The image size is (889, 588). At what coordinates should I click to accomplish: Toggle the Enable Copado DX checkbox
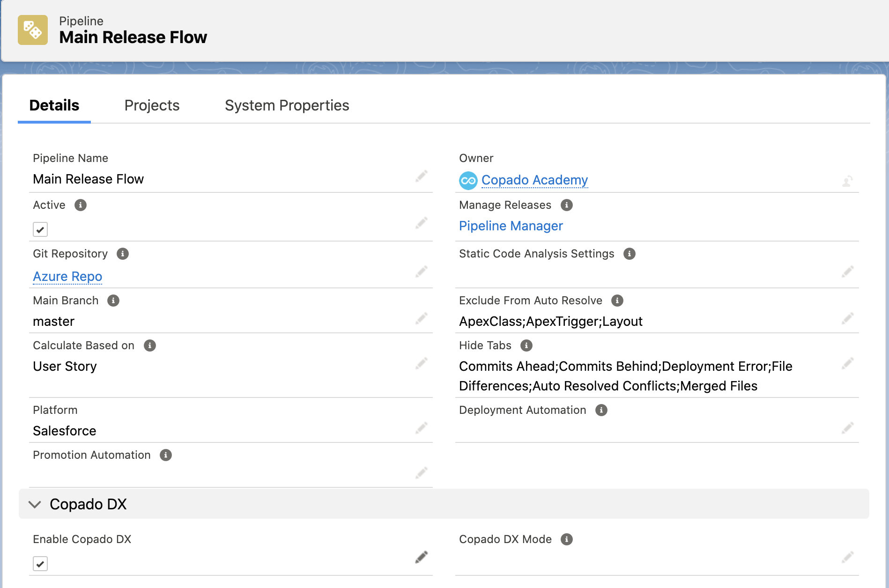[x=40, y=564]
